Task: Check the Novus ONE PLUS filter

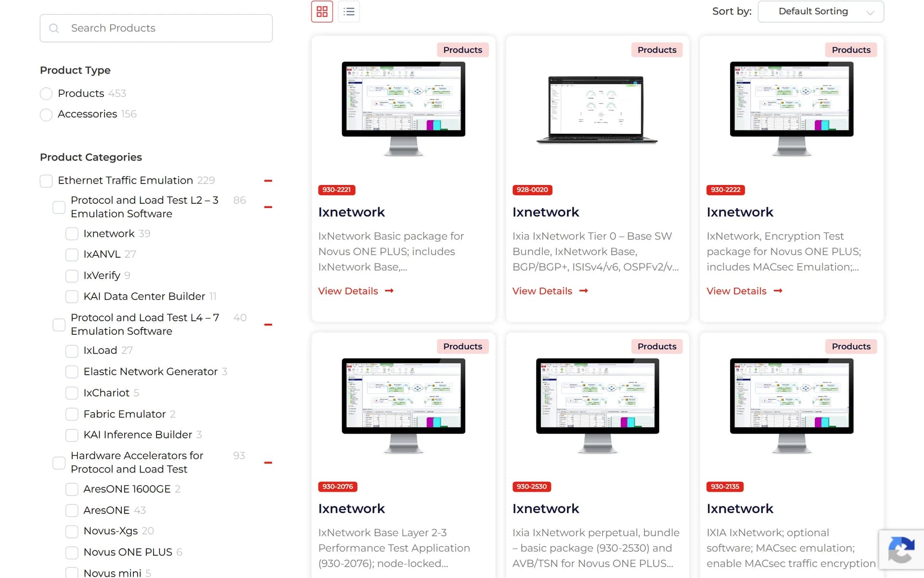Action: pos(72,552)
